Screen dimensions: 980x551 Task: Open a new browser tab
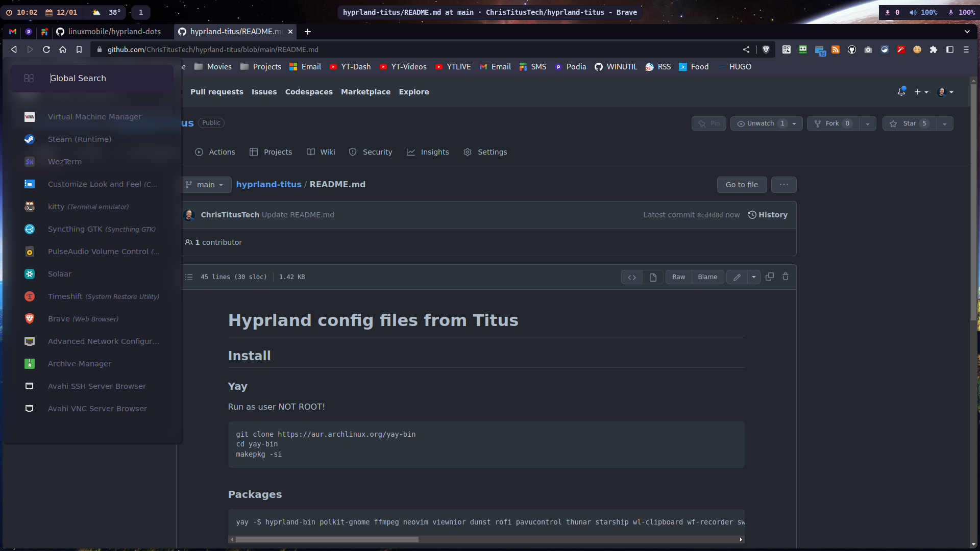[x=308, y=32]
